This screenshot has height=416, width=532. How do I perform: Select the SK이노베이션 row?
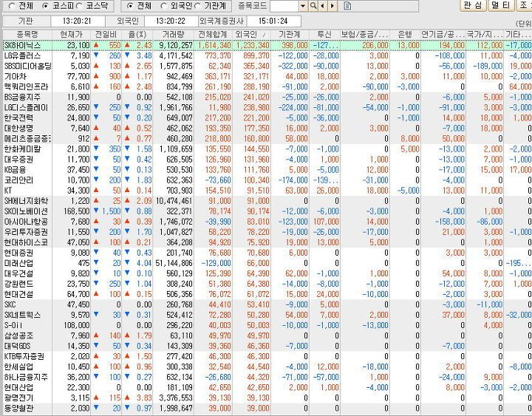point(267,211)
